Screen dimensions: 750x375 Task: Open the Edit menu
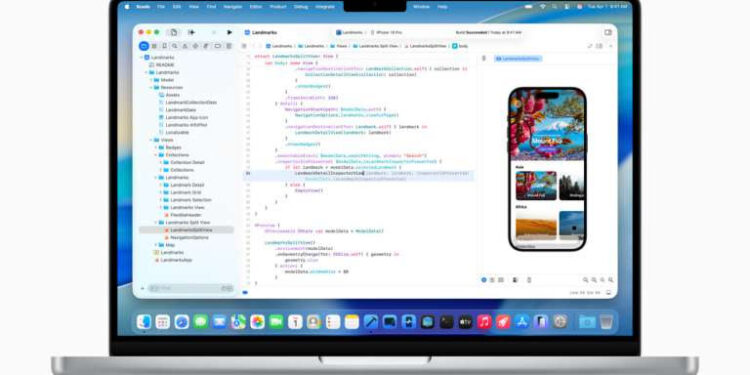coord(176,7)
